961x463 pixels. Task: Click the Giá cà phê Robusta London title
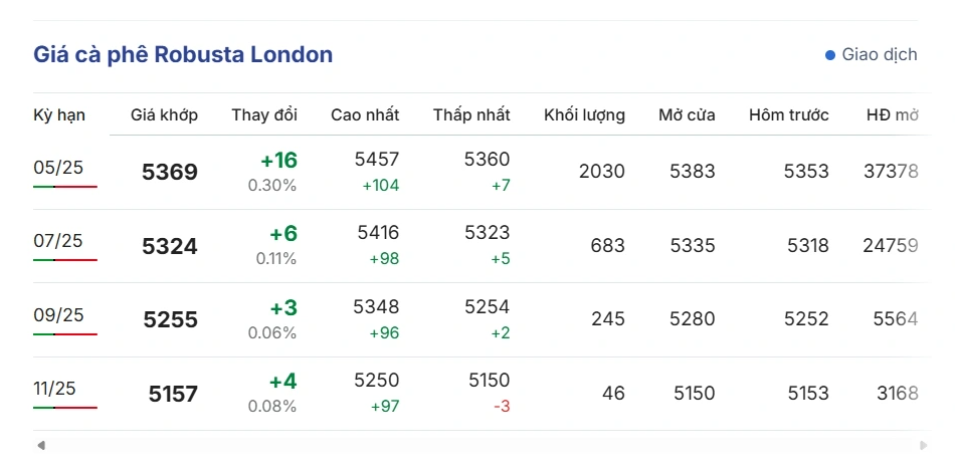(x=183, y=55)
